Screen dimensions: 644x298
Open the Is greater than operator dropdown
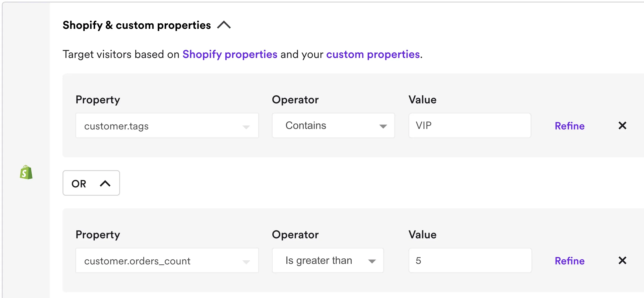tap(328, 260)
